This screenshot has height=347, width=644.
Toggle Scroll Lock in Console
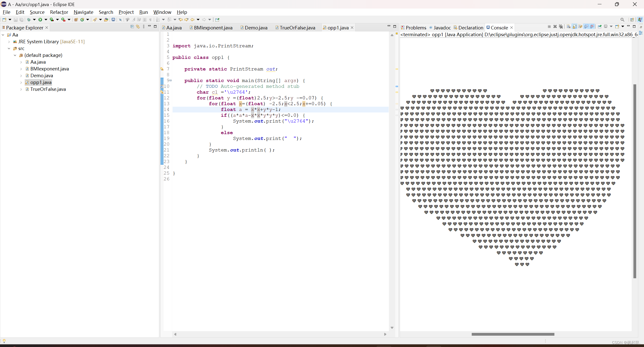574,26
